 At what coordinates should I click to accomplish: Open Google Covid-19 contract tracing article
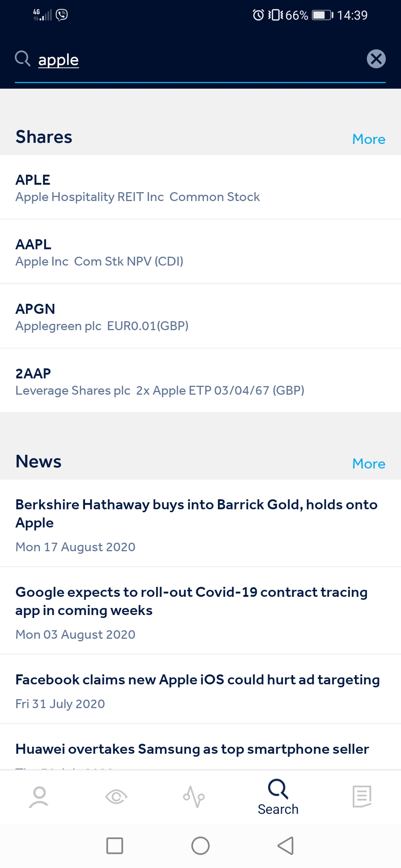[x=200, y=611]
